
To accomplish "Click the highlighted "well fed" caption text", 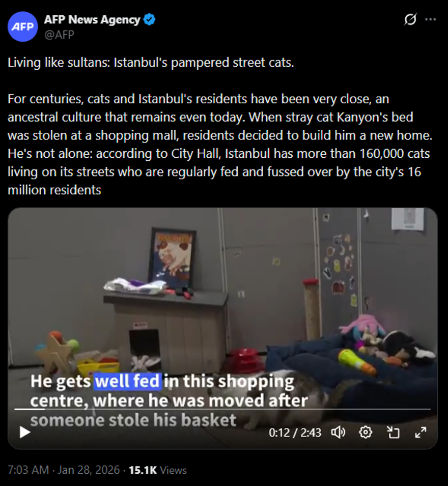I will click(128, 381).
